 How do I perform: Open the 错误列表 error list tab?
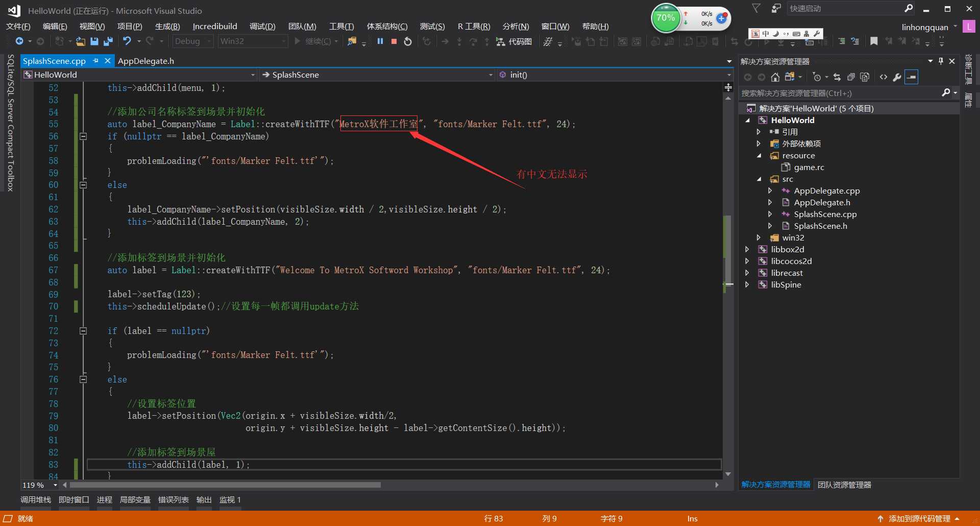174,500
